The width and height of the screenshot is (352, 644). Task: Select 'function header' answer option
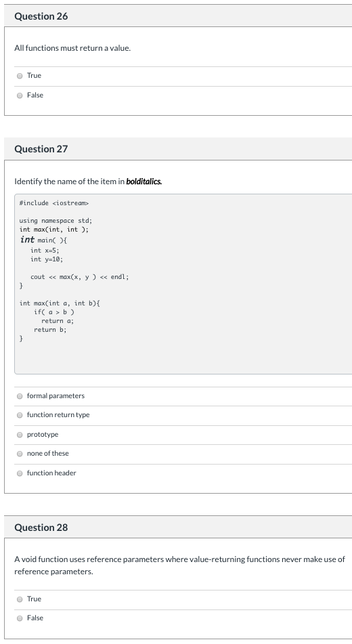[20, 473]
